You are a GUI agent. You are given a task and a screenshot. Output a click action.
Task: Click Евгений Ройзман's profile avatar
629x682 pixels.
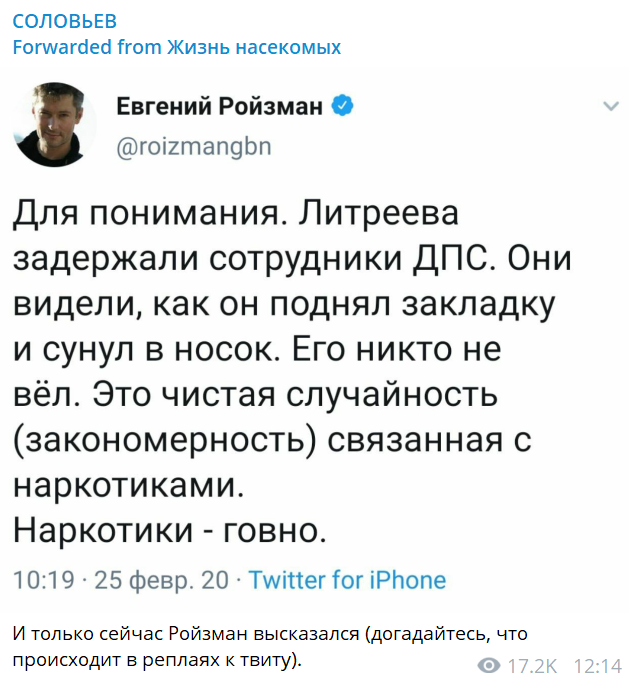click(53, 124)
